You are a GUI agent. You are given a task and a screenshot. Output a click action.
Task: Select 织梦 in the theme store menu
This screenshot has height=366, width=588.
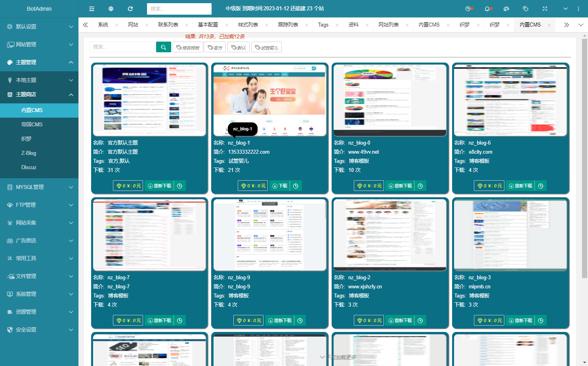tap(39, 139)
